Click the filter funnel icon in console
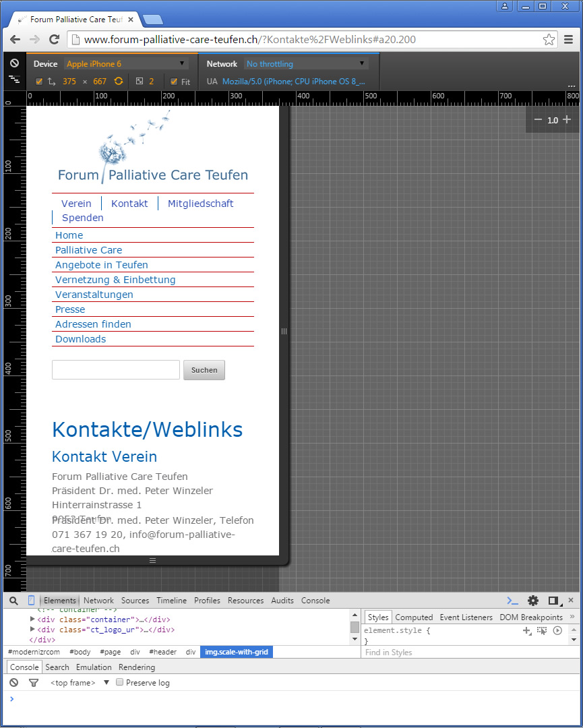 tap(34, 683)
